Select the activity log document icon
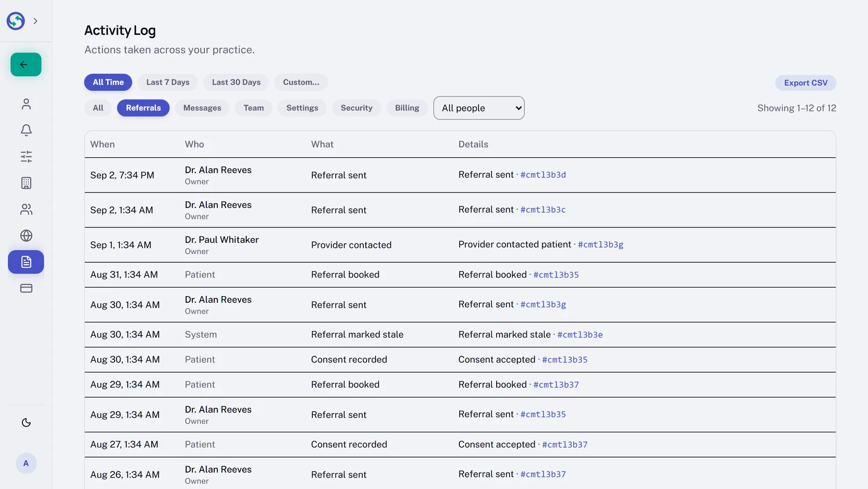Viewport: 868px width, 489px height. 26,262
